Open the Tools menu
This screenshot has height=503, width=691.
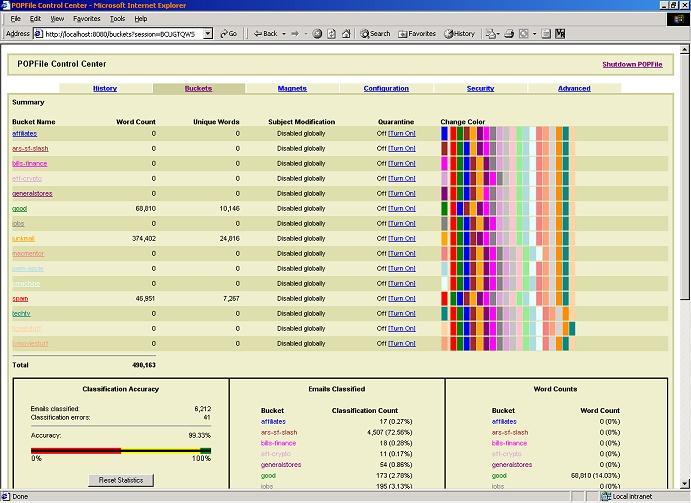117,19
